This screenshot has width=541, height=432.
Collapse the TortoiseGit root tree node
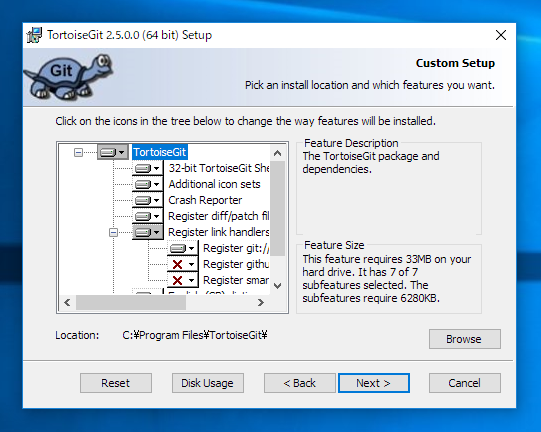pos(79,152)
